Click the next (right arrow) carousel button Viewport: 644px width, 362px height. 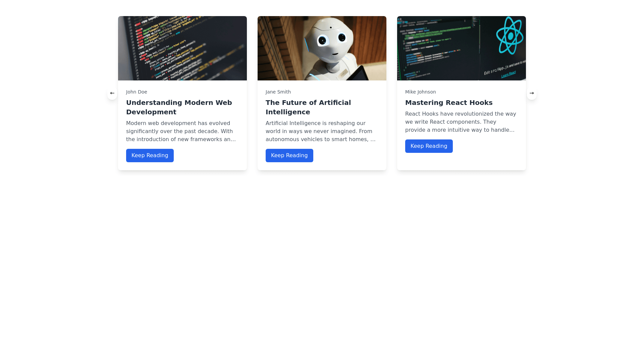(532, 93)
